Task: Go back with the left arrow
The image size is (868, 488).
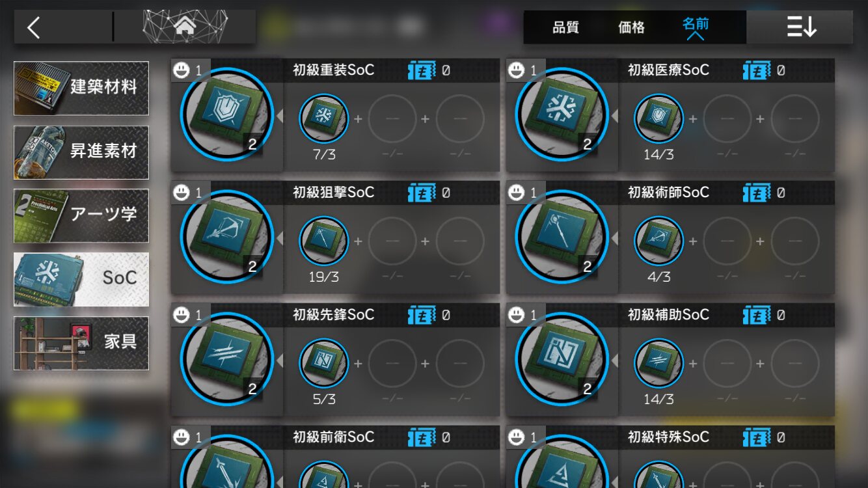Action: coord(34,27)
